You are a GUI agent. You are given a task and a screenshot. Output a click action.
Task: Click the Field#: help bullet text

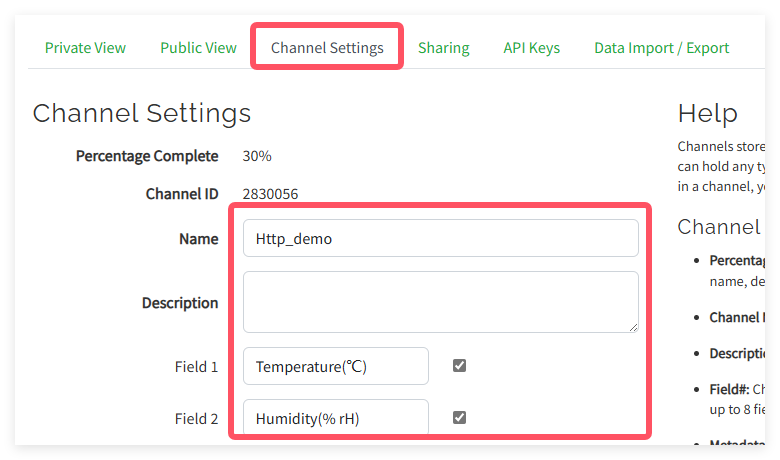coord(737,399)
